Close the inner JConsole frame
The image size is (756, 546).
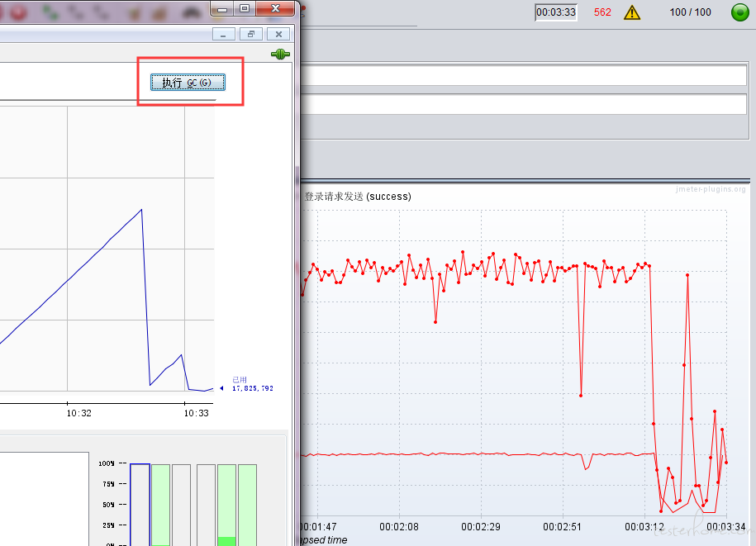[279, 34]
